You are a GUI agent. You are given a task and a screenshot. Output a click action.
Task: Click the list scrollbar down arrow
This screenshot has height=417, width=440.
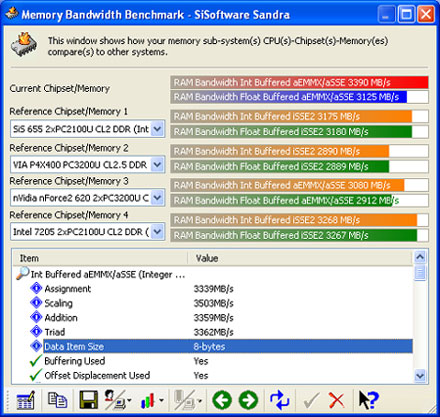coord(420,376)
